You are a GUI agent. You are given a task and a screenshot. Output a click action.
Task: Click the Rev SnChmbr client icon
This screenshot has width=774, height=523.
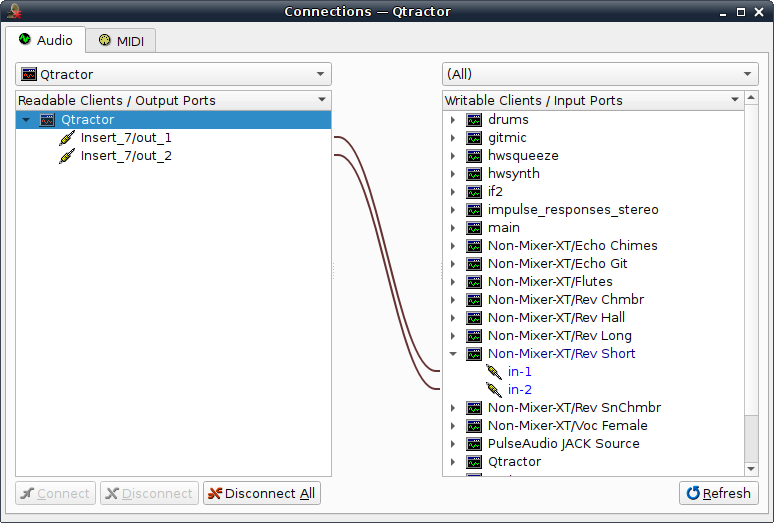[474, 408]
